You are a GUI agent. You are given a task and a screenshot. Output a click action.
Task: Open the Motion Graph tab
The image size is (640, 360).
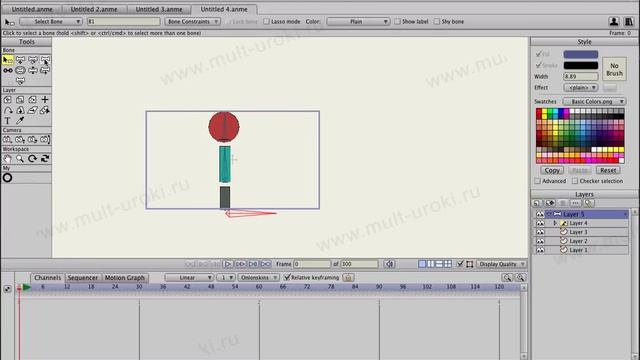124,278
